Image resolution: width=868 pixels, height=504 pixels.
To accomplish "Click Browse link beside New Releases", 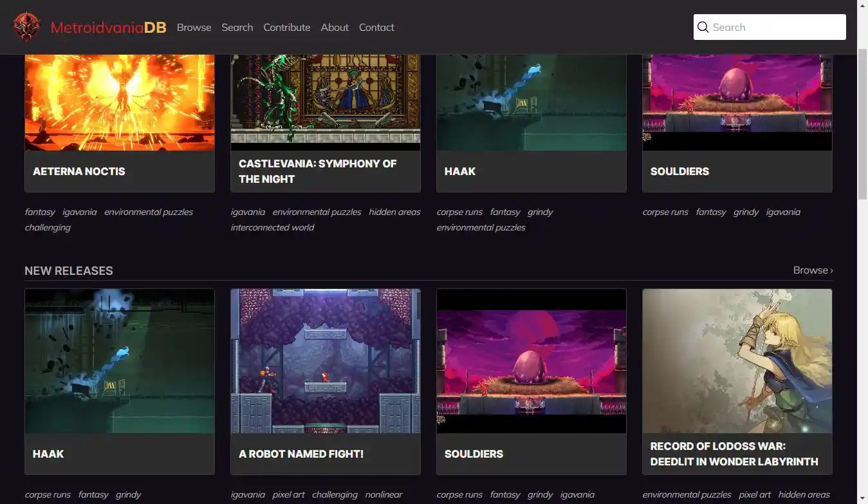I will coord(813,270).
